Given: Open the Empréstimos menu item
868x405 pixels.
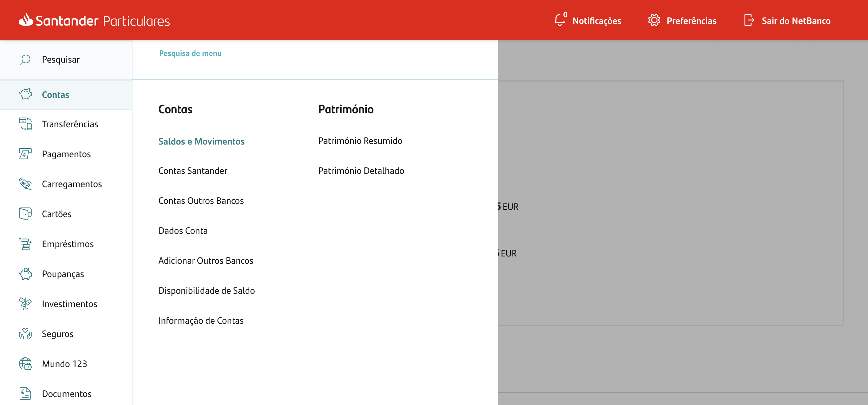Looking at the screenshot, I should coord(68,244).
